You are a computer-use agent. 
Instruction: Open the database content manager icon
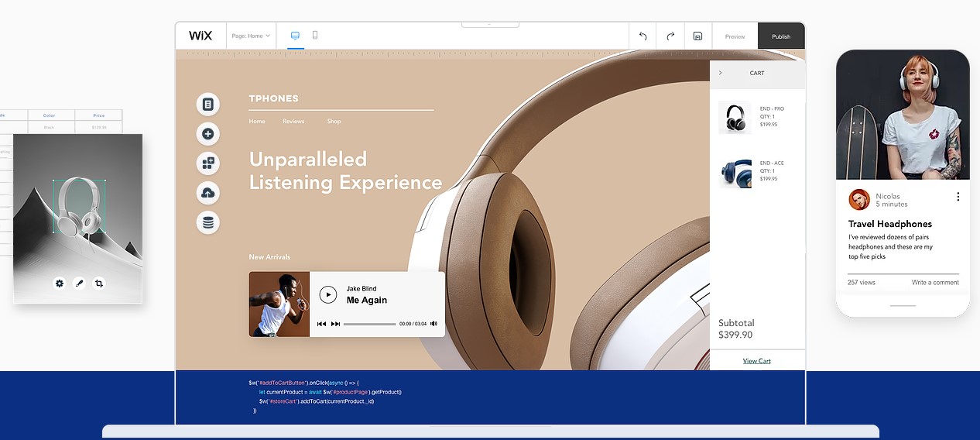207,222
